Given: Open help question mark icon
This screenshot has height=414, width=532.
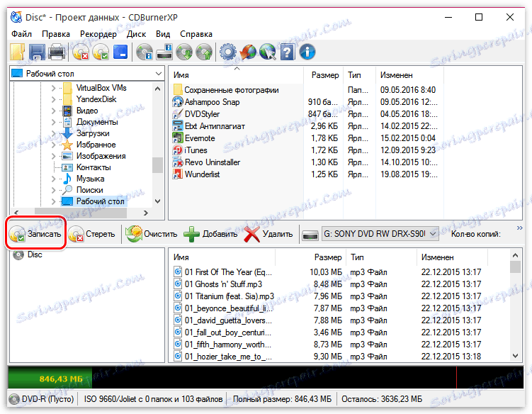Looking at the screenshot, I should [x=287, y=52].
